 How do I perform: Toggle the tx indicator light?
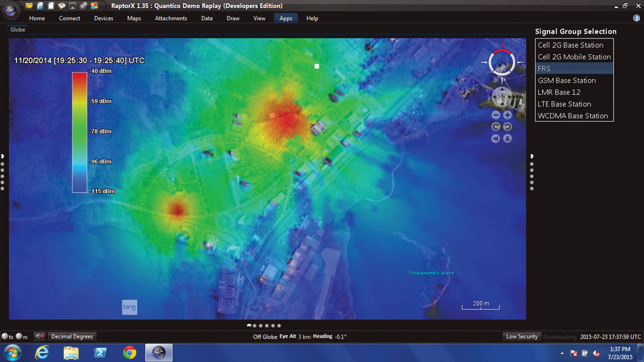pos(5,336)
